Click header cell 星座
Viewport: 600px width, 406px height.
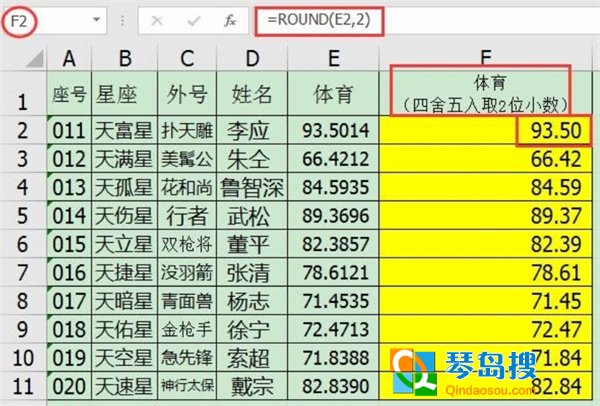point(125,93)
